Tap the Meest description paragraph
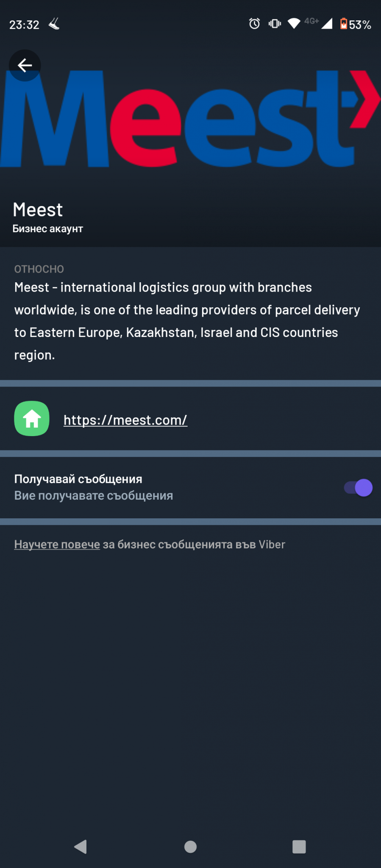Viewport: 381px width, 868px height. [186, 321]
